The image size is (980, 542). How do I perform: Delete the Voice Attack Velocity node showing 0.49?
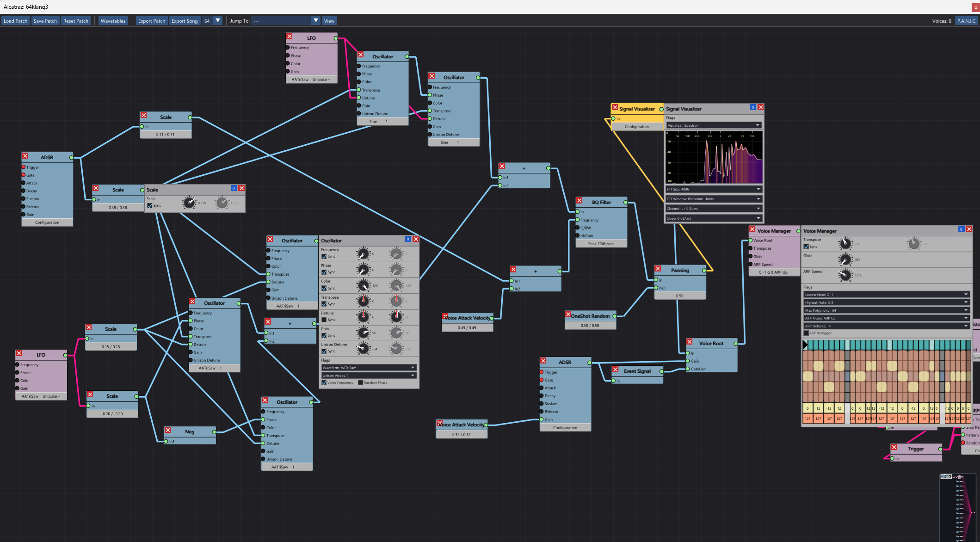(445, 316)
